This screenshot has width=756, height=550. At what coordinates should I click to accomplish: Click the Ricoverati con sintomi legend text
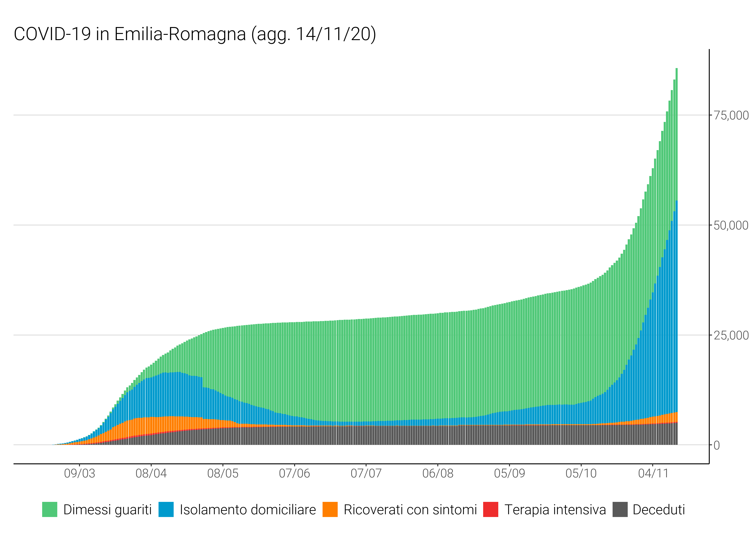pyautogui.click(x=410, y=510)
